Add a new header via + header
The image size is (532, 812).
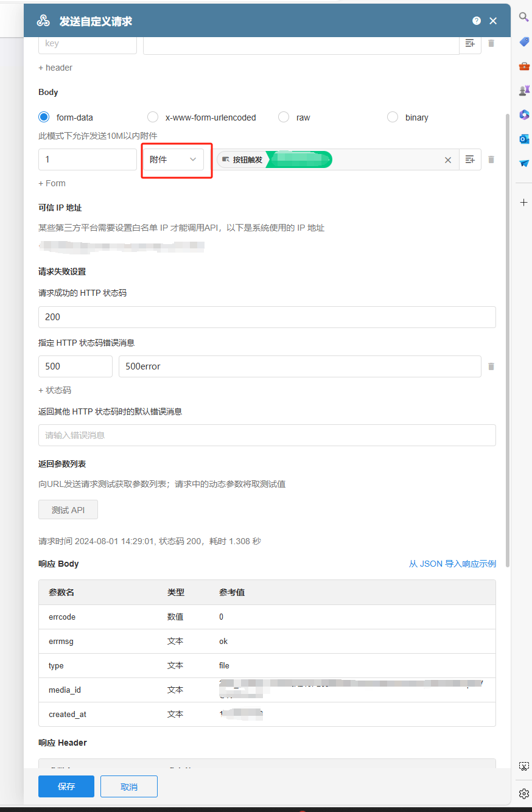pyautogui.click(x=55, y=68)
